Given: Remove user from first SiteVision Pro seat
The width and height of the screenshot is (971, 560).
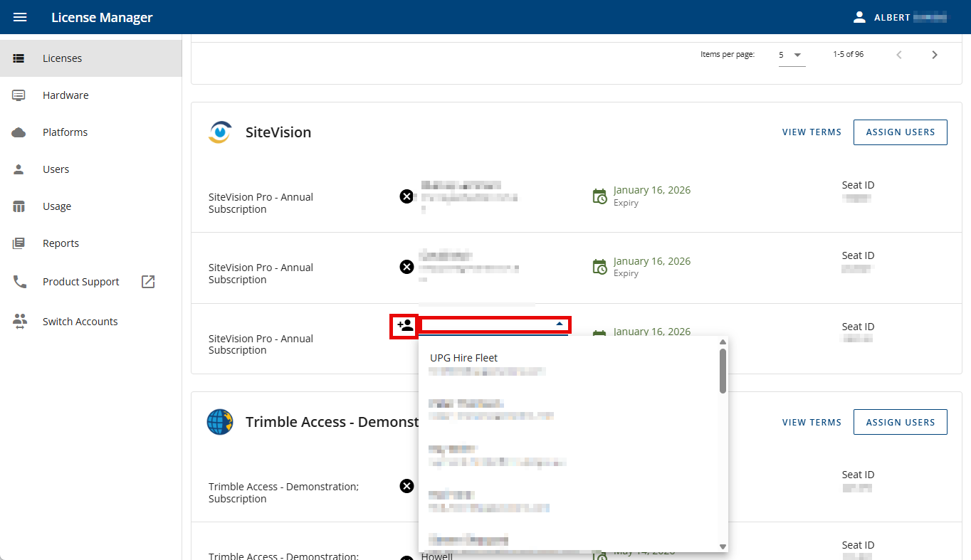Looking at the screenshot, I should (x=406, y=196).
